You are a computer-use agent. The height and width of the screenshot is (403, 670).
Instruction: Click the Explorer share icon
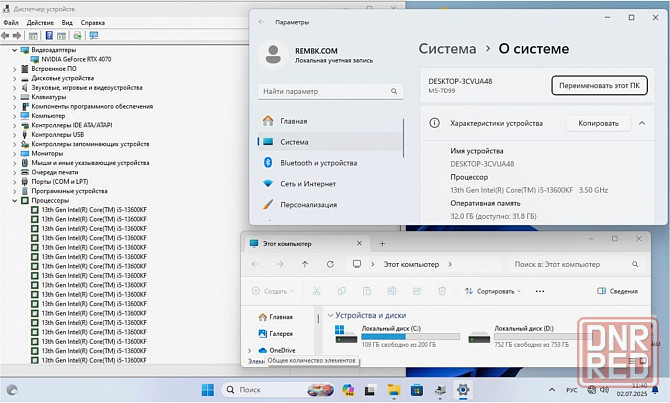417,291
